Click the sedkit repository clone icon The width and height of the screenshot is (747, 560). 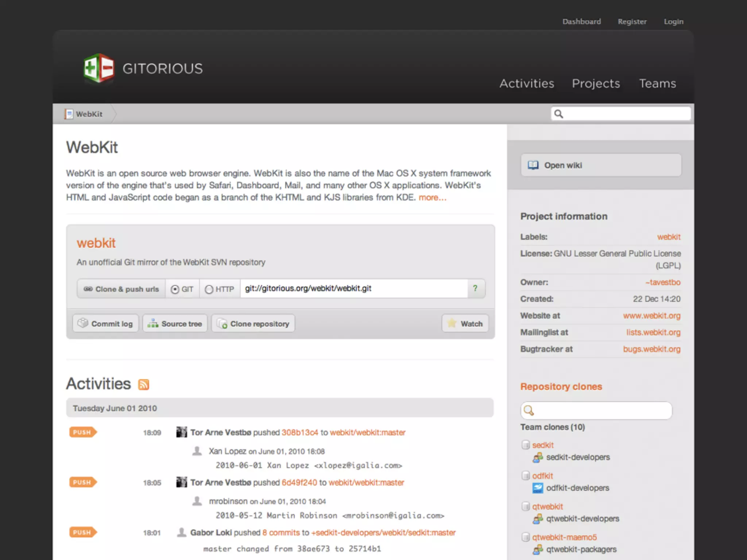[526, 445]
